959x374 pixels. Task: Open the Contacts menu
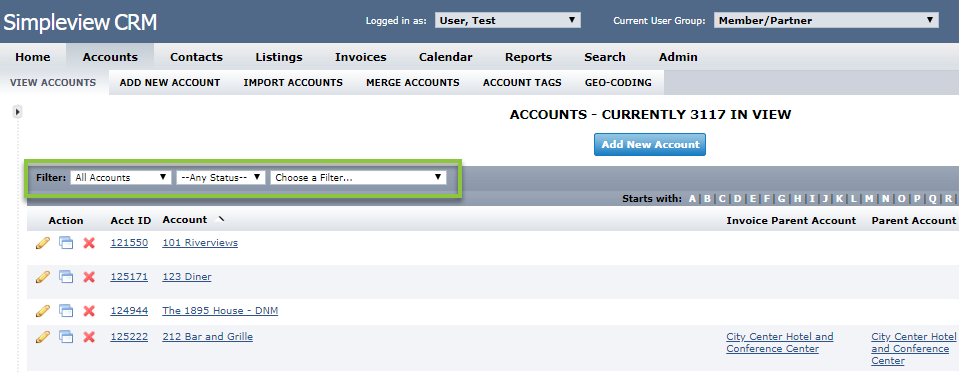[196, 57]
